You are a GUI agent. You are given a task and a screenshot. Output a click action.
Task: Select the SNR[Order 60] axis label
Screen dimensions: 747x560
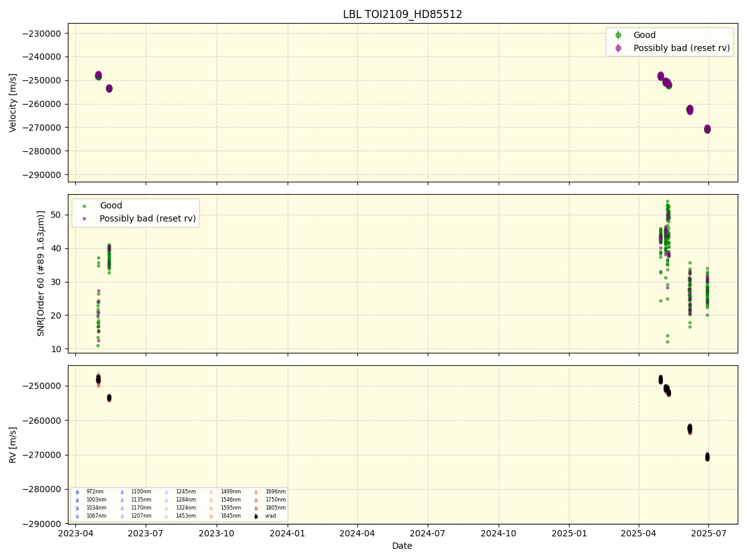pyautogui.click(x=41, y=273)
